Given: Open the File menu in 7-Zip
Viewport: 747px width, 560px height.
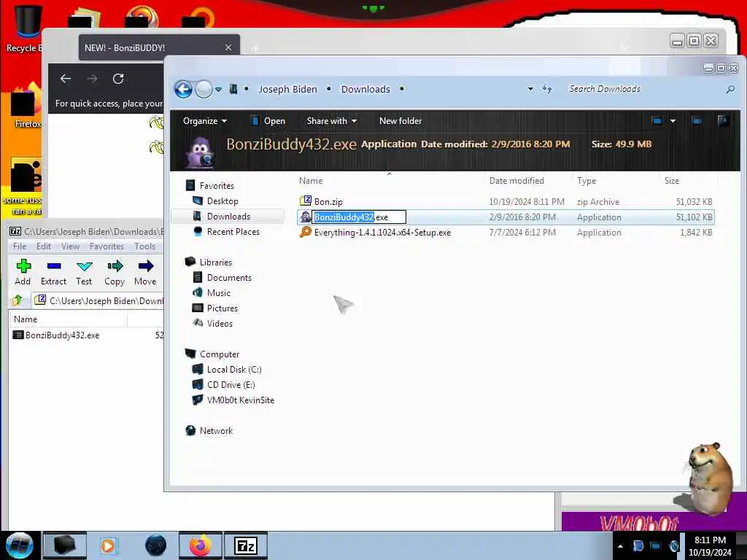Looking at the screenshot, I should (x=20, y=246).
